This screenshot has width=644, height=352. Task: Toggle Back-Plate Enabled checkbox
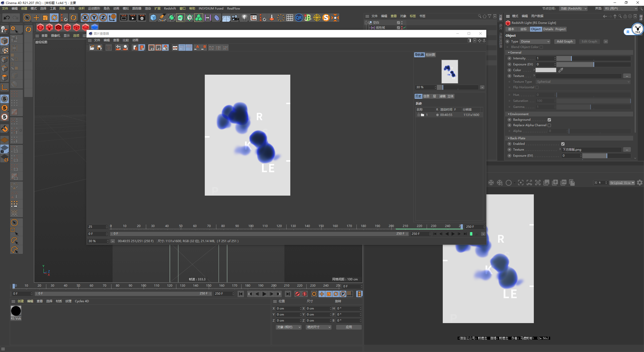click(x=563, y=144)
